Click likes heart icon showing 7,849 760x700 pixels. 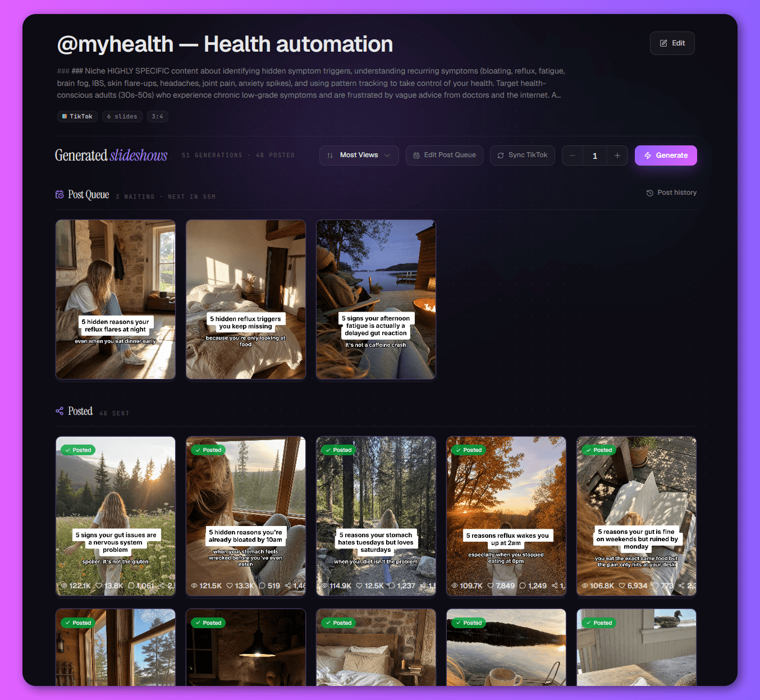[491, 585]
